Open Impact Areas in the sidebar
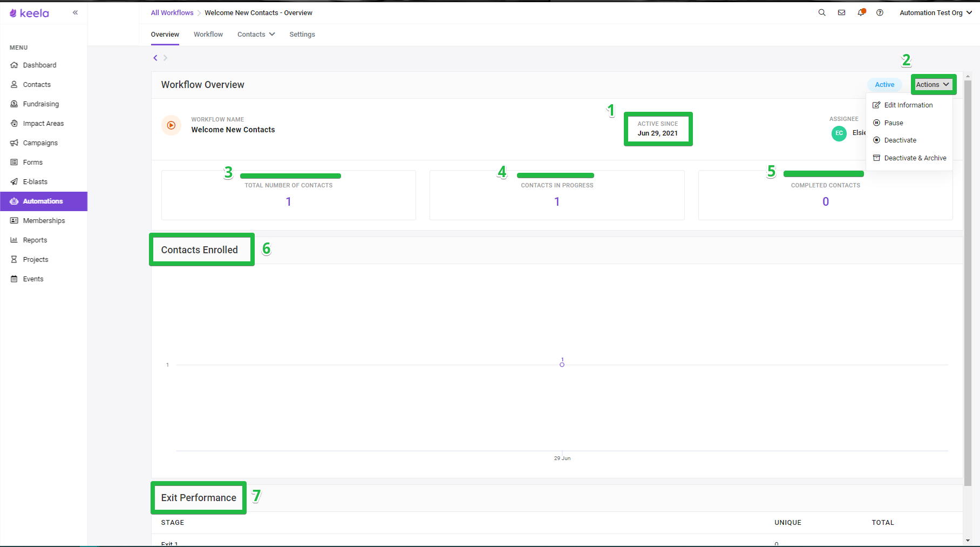980x547 pixels. [x=44, y=123]
